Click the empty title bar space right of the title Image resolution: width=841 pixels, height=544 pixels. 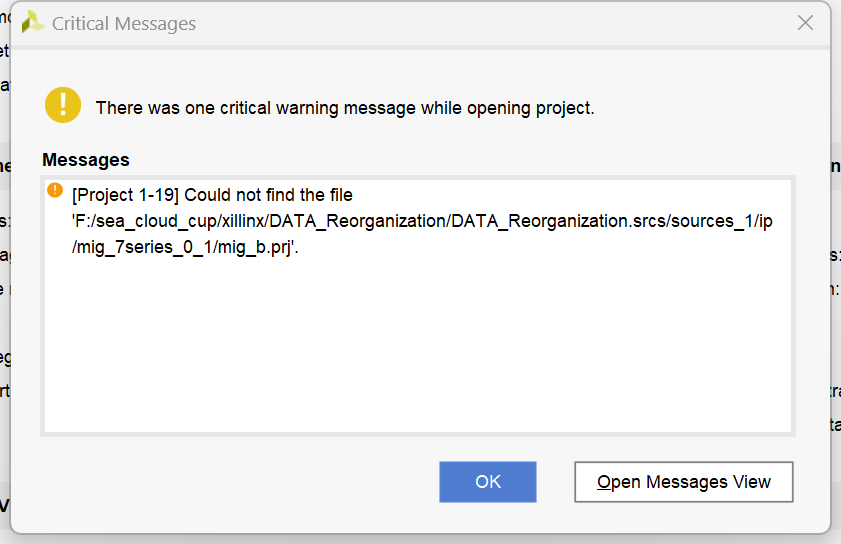[480, 24]
